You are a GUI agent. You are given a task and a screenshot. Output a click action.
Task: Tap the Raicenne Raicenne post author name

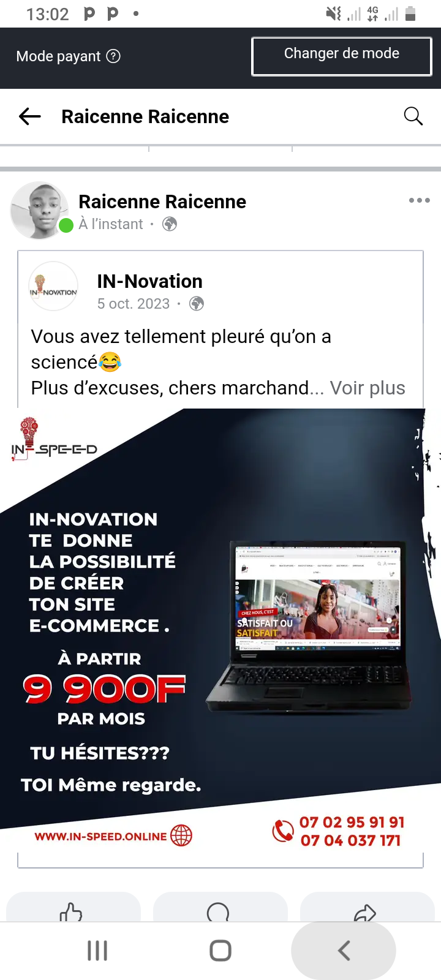pos(162,202)
